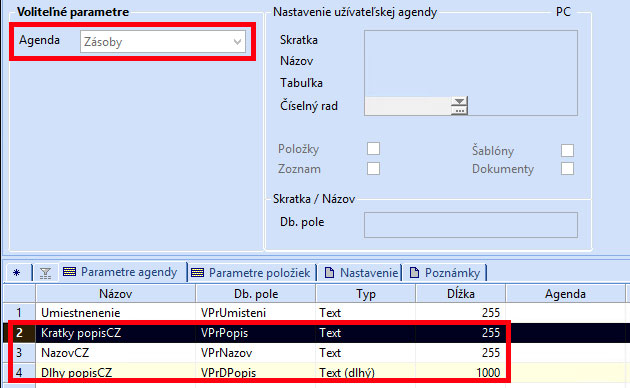This screenshot has width=630, height=388.
Task: Click the VPrPopis cell
Action: tap(256, 333)
